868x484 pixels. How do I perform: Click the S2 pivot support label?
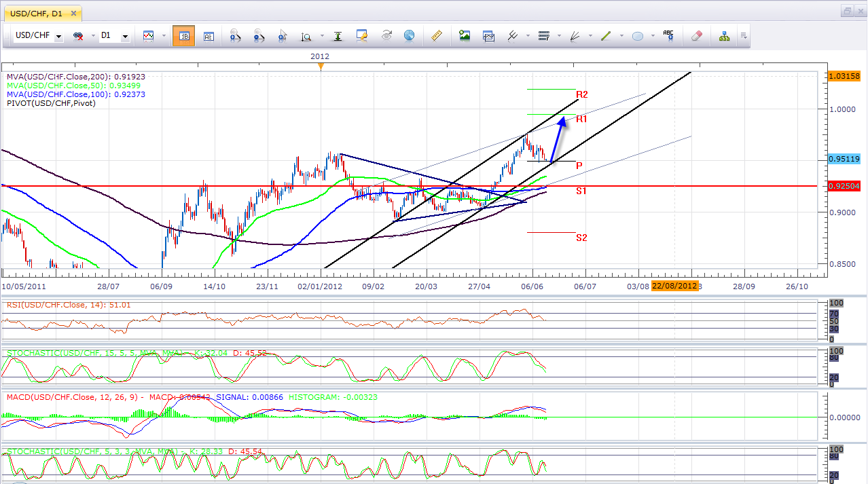[582, 238]
